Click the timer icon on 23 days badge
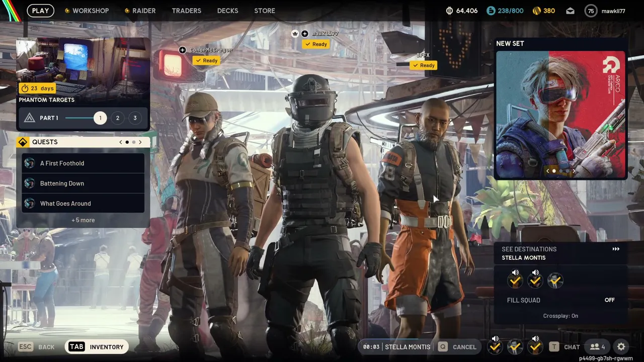Viewport: 644px width, 362px height. (25, 88)
